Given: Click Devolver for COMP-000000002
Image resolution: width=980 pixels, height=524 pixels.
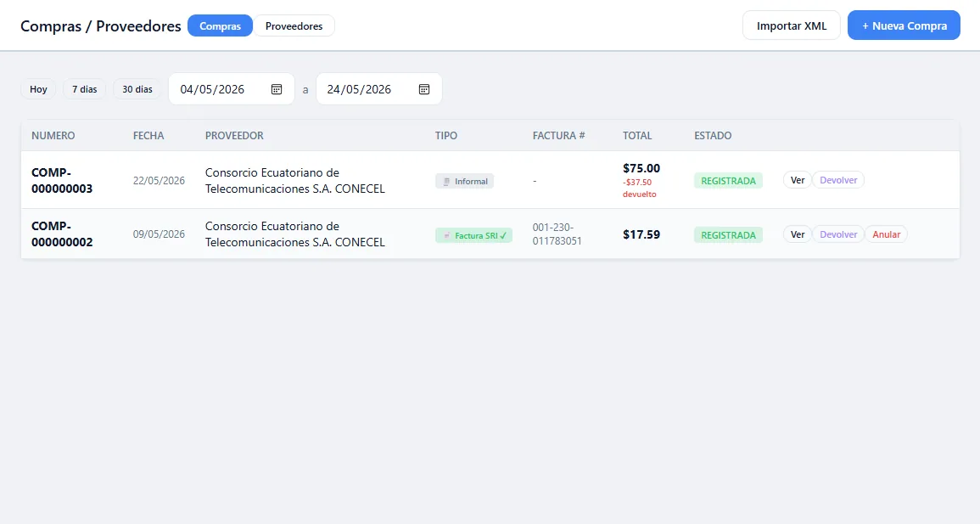Looking at the screenshot, I should (838, 234).
